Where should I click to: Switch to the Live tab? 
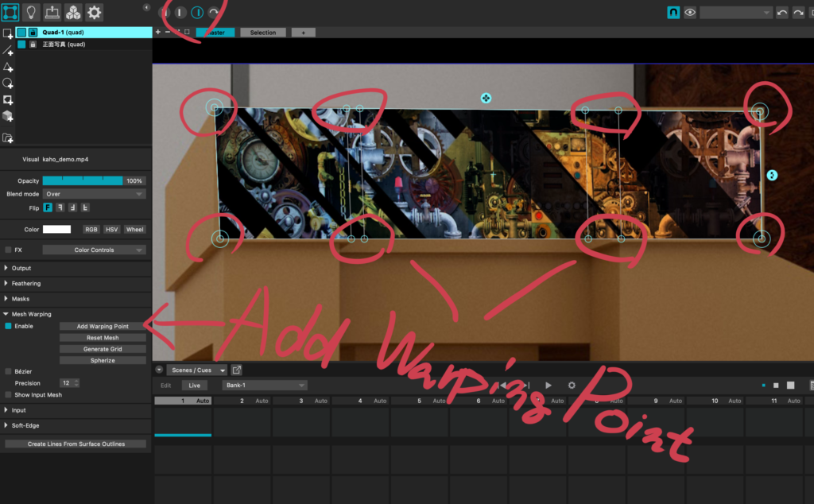tap(193, 386)
